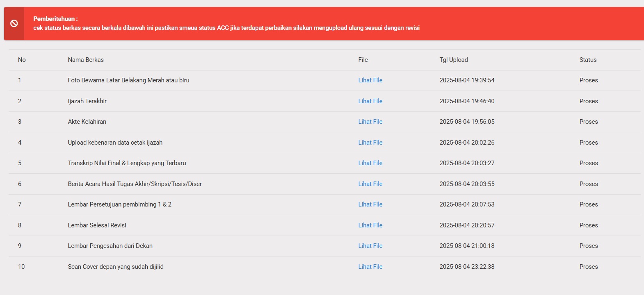
Task: Click the Nama Berkas column header
Action: coord(86,60)
